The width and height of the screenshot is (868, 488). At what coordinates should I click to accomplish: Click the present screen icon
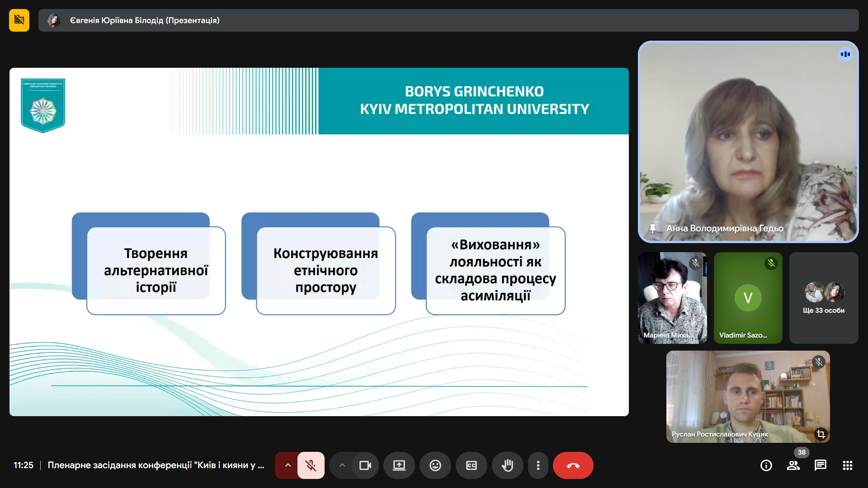tap(399, 465)
